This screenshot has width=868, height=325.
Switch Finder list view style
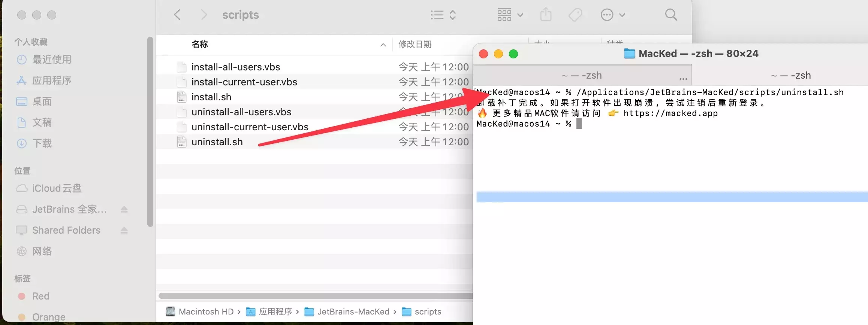pos(443,15)
